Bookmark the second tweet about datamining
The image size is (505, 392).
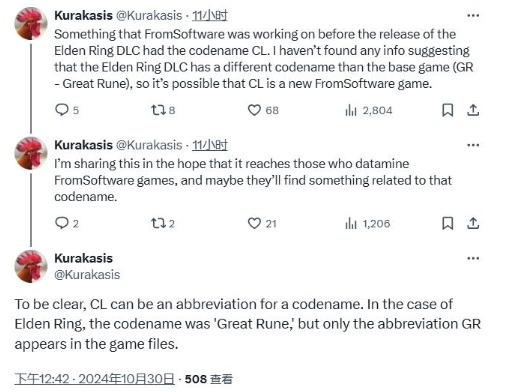pos(447,223)
